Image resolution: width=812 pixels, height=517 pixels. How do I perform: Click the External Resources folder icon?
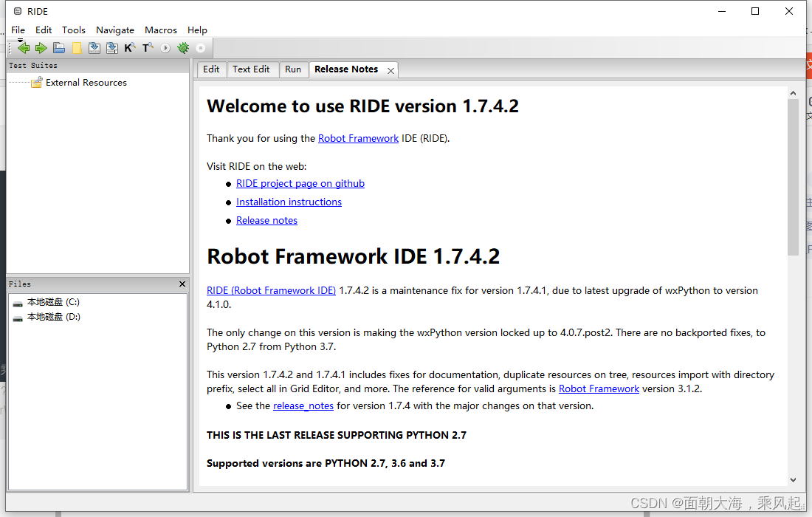coord(36,83)
